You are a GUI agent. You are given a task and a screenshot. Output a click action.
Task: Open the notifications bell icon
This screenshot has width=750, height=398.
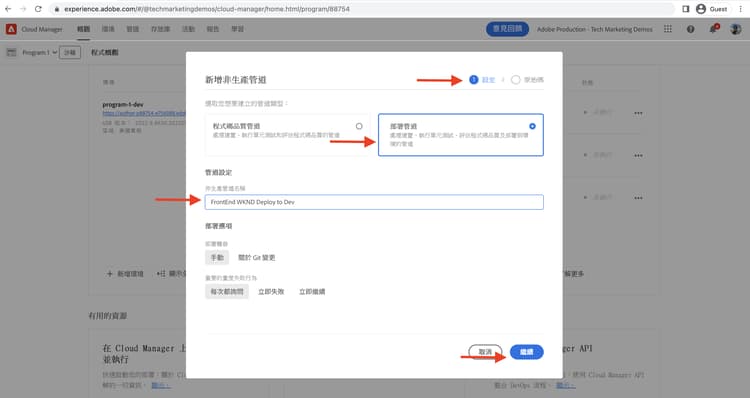[713, 29]
